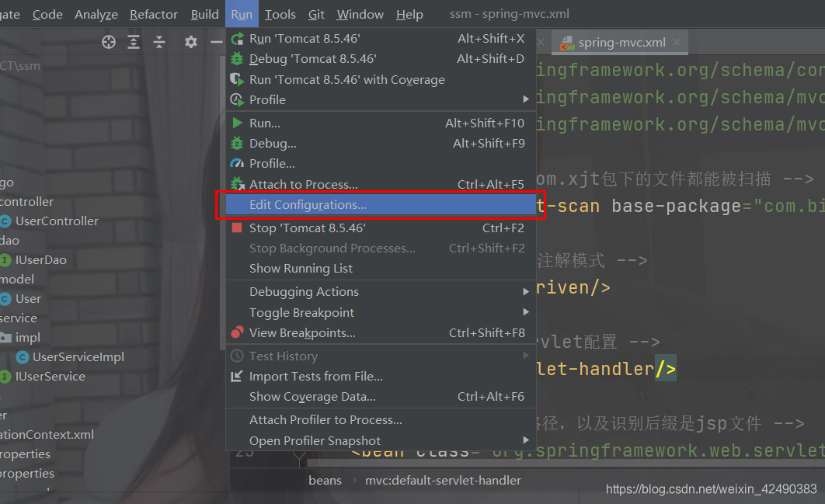The height and width of the screenshot is (504, 825).
Task: Select IUserService in project tree
Action: [x=50, y=377]
